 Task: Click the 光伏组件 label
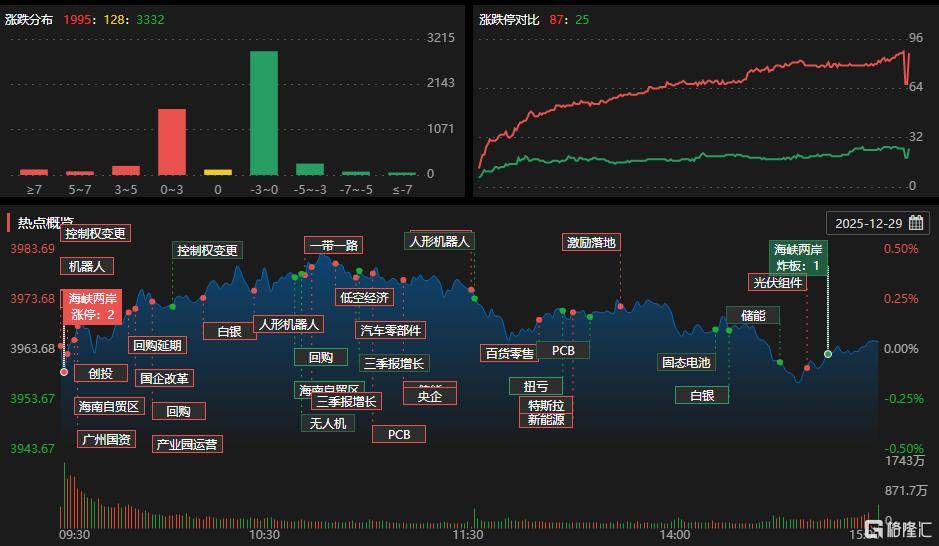[777, 282]
